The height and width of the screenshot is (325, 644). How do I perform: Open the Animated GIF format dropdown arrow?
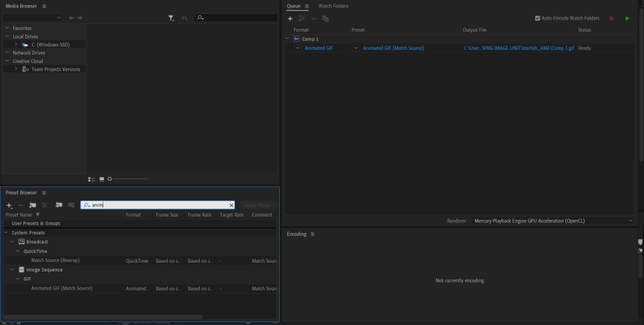297,48
